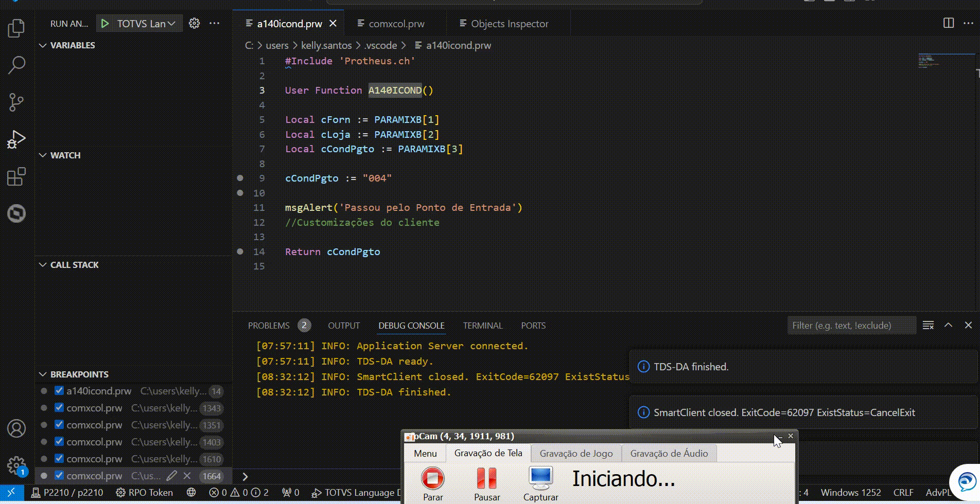Click the oCam Parar stop button
This screenshot has width=980, height=504.
pos(433,484)
